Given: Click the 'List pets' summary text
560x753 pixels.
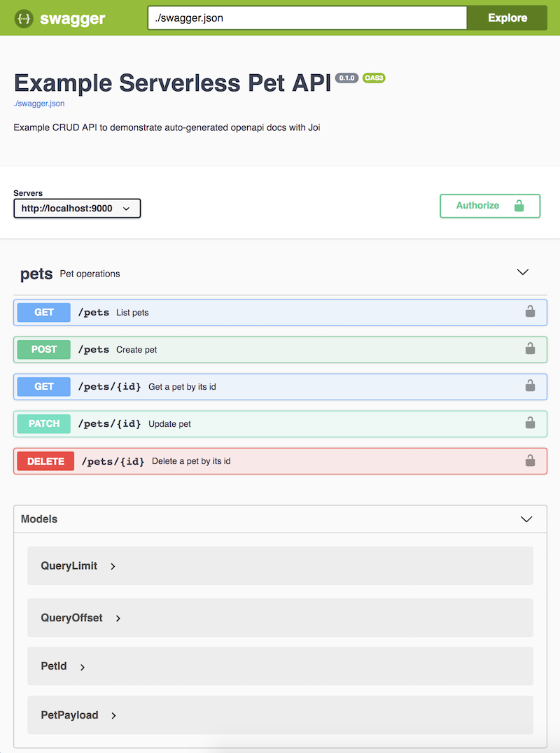Looking at the screenshot, I should click(132, 313).
